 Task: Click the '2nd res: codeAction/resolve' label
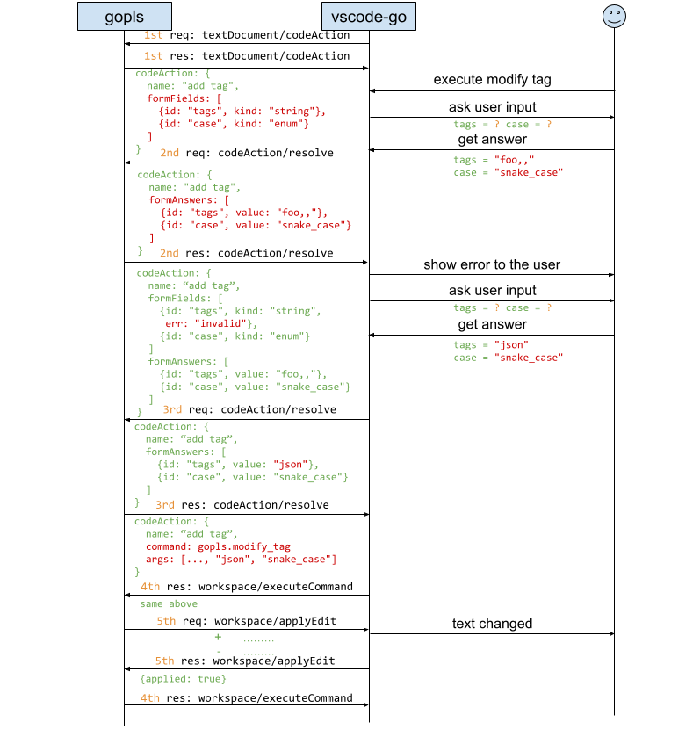(x=247, y=253)
